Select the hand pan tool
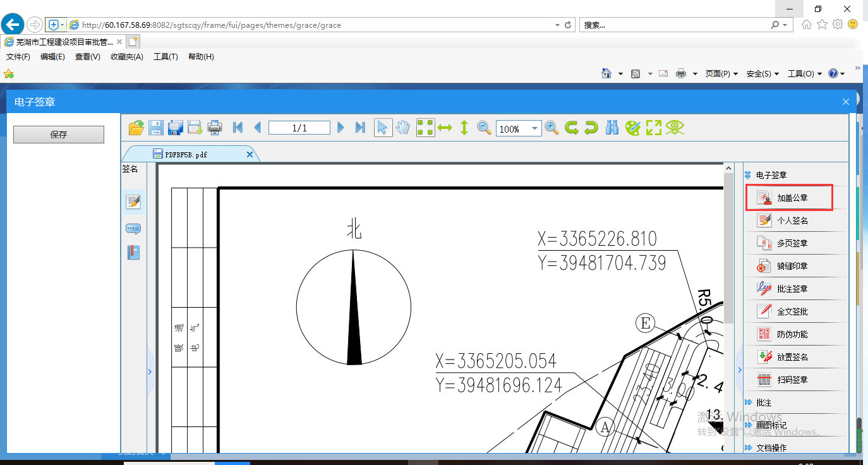This screenshot has height=465, width=868. [402, 128]
